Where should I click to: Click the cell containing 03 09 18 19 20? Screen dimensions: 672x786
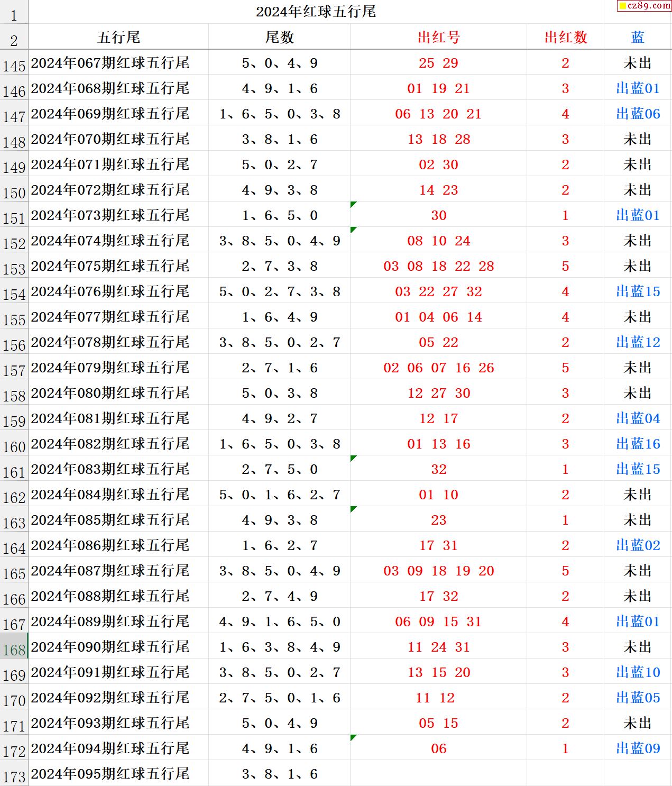point(438,571)
